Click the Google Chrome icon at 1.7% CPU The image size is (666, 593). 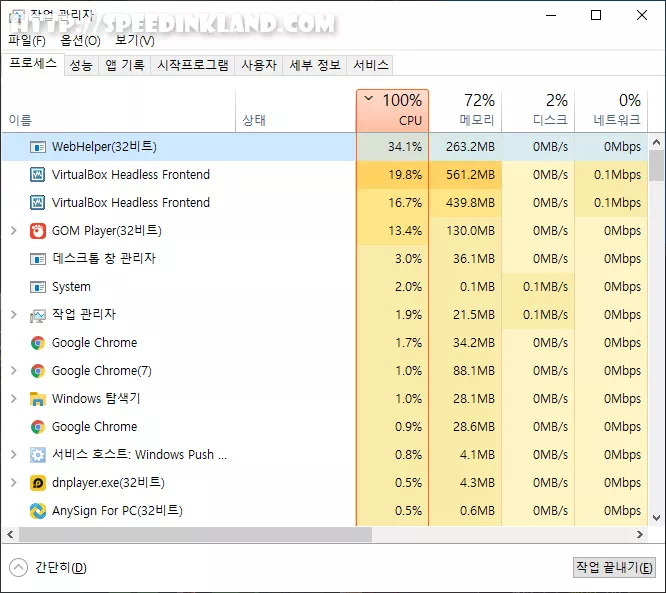pyautogui.click(x=38, y=343)
